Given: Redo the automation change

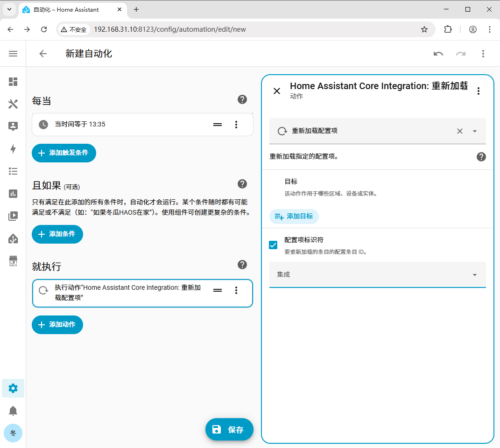Looking at the screenshot, I should tap(461, 54).
